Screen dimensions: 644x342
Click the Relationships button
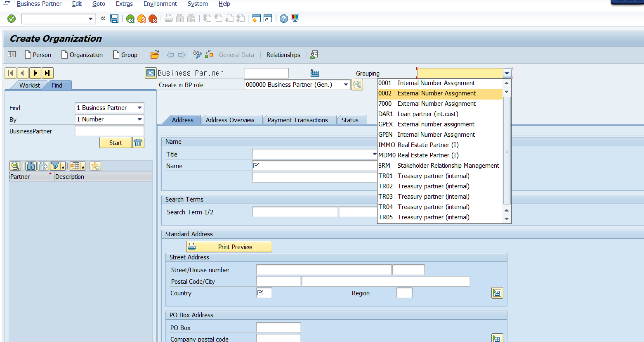click(x=283, y=55)
